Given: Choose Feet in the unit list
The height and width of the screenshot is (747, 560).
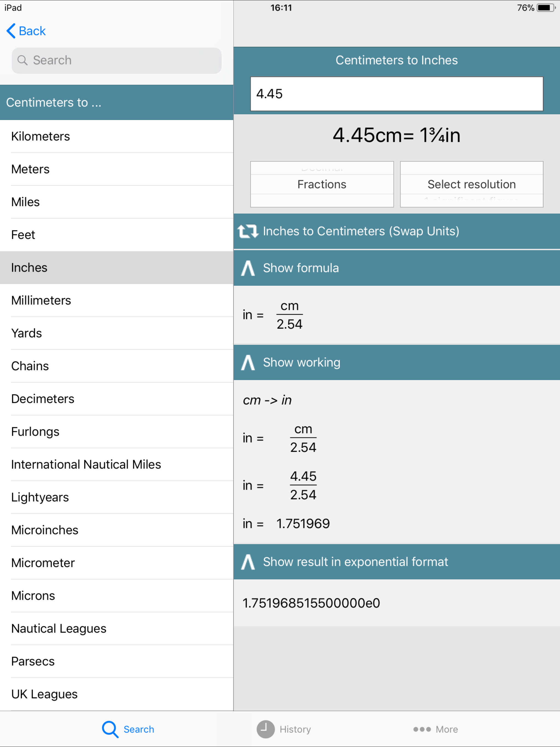Looking at the screenshot, I should 23,235.
